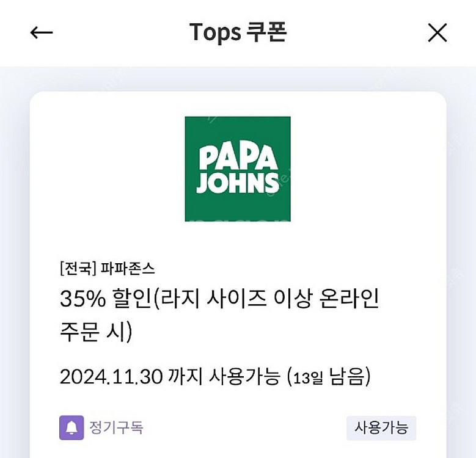Tap the purple bell subscription icon

click(x=71, y=427)
